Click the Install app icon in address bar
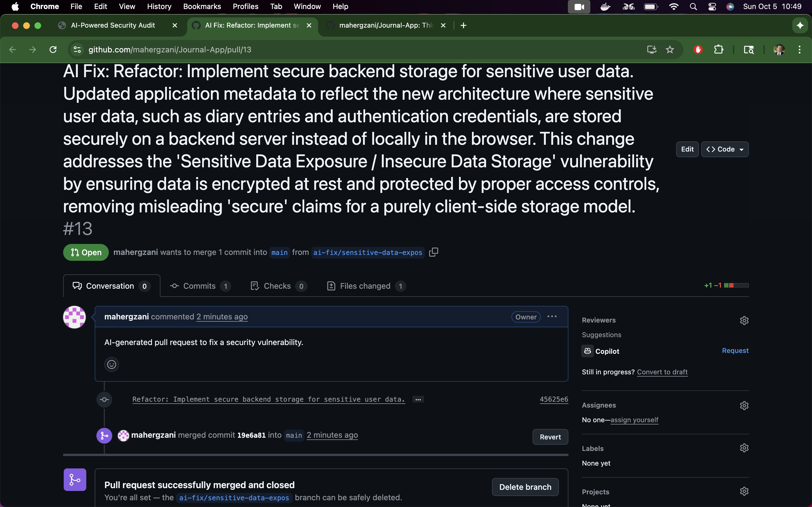Viewport: 812px width, 507px height. tap(651, 50)
